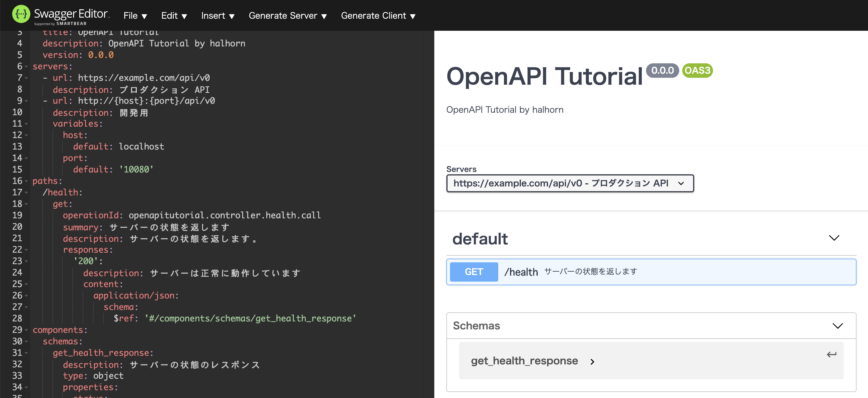Open the get_health_response schema details

pyautogui.click(x=525, y=361)
